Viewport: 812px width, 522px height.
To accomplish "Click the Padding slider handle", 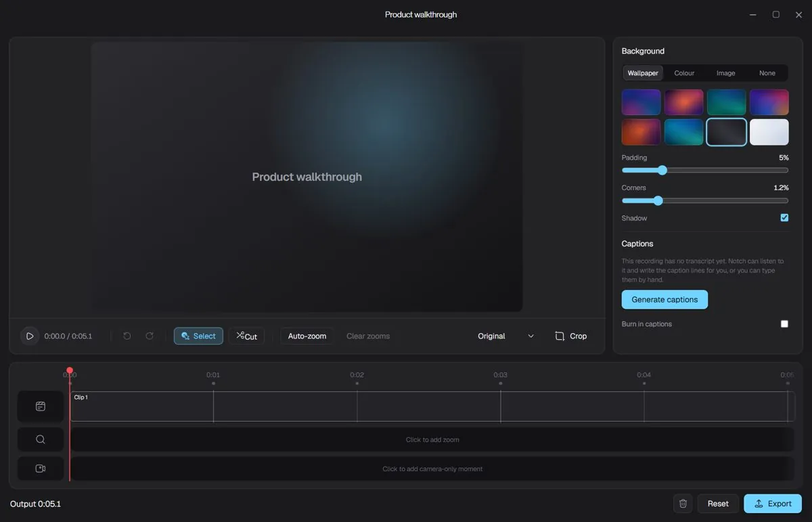I will (x=662, y=171).
